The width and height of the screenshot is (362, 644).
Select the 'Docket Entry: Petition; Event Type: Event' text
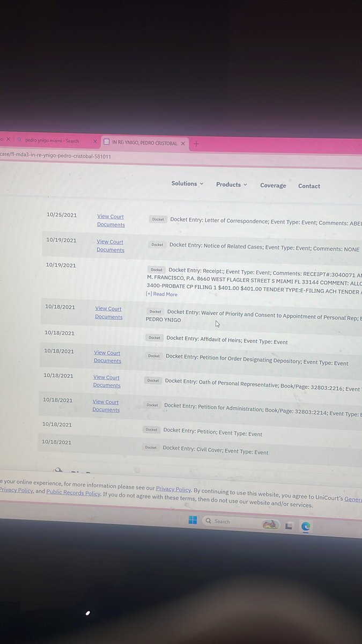[213, 431]
